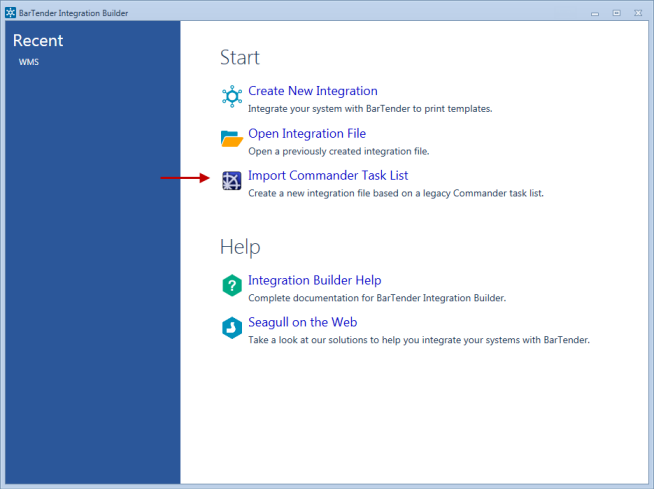Open the Integration Builder Help link
The image size is (654, 489).
pyautogui.click(x=314, y=280)
